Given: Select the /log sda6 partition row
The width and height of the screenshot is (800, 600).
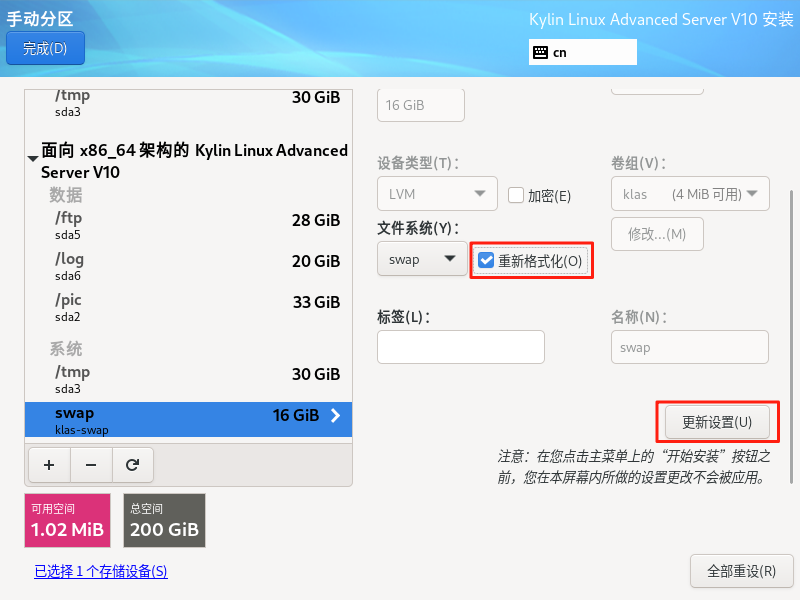Looking at the screenshot, I should point(188,266).
